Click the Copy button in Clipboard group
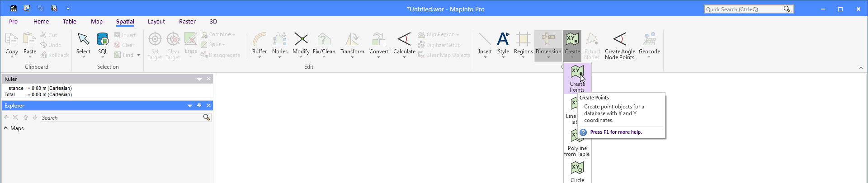The image size is (868, 183). pos(12,45)
